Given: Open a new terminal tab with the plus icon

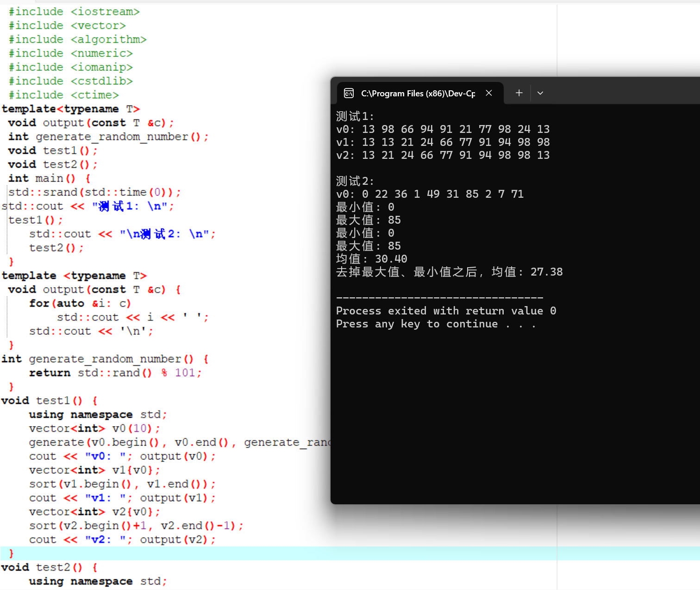Looking at the screenshot, I should click(519, 93).
